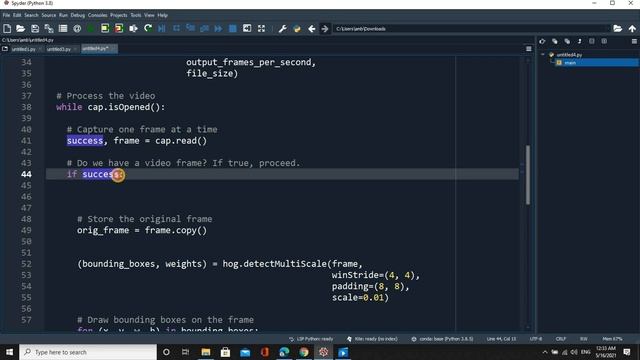The image size is (640, 360).
Task: Click the debug continue icon
Action: pyautogui.click(x=218, y=29)
